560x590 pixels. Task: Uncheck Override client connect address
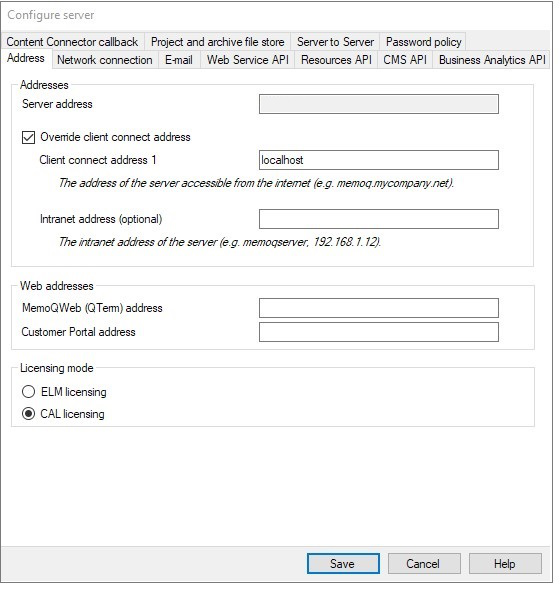29,137
